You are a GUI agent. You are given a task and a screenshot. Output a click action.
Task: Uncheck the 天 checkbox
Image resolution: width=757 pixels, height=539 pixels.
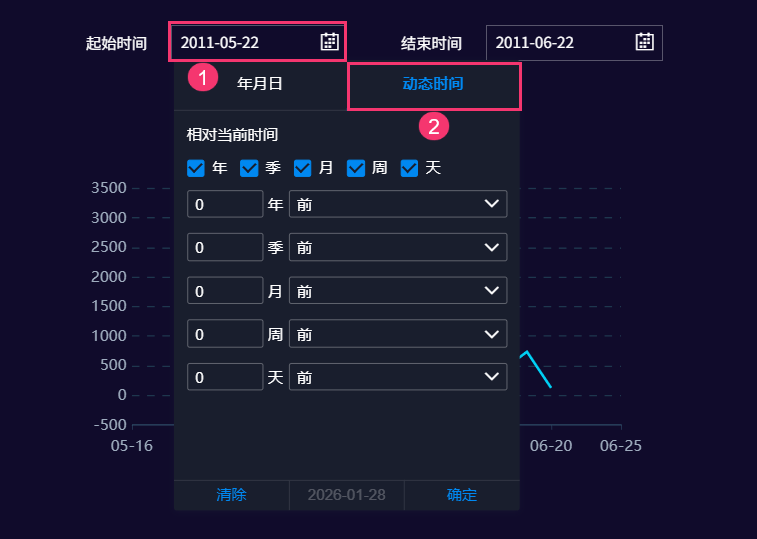click(409, 168)
